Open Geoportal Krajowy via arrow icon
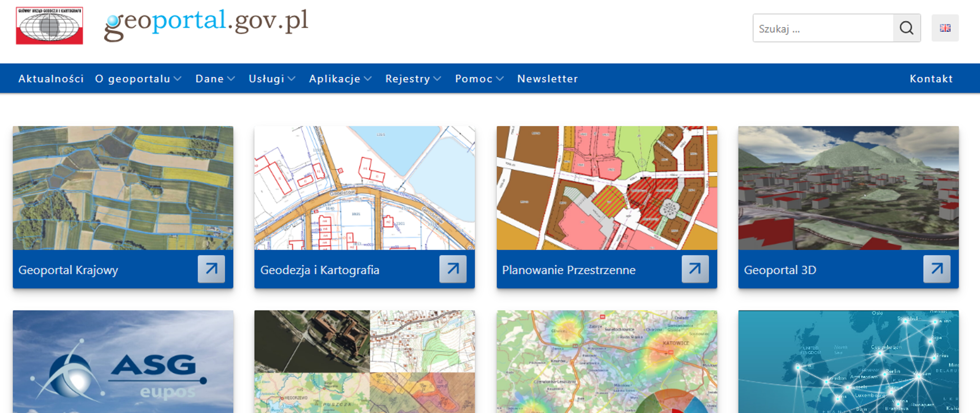The image size is (980, 413). 211,269
